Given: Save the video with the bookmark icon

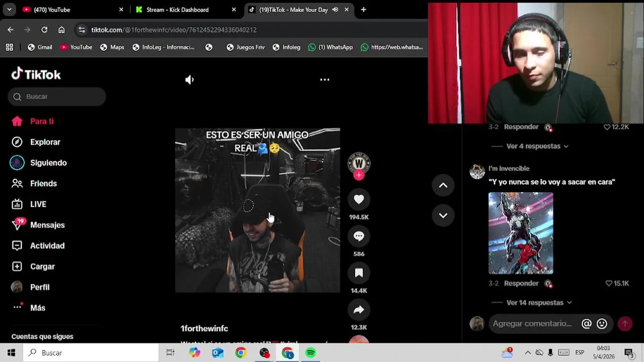Looking at the screenshot, I should click(359, 273).
